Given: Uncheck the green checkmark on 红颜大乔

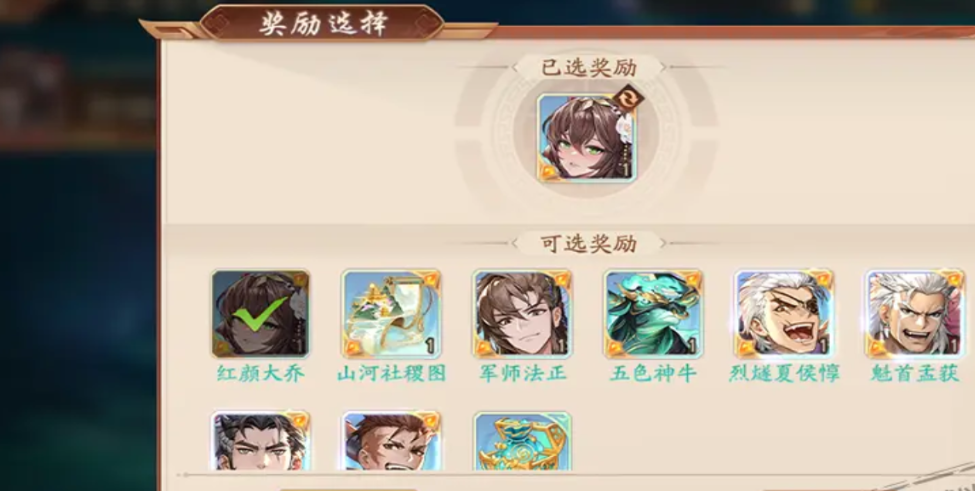Looking at the screenshot, I should pos(261,314).
